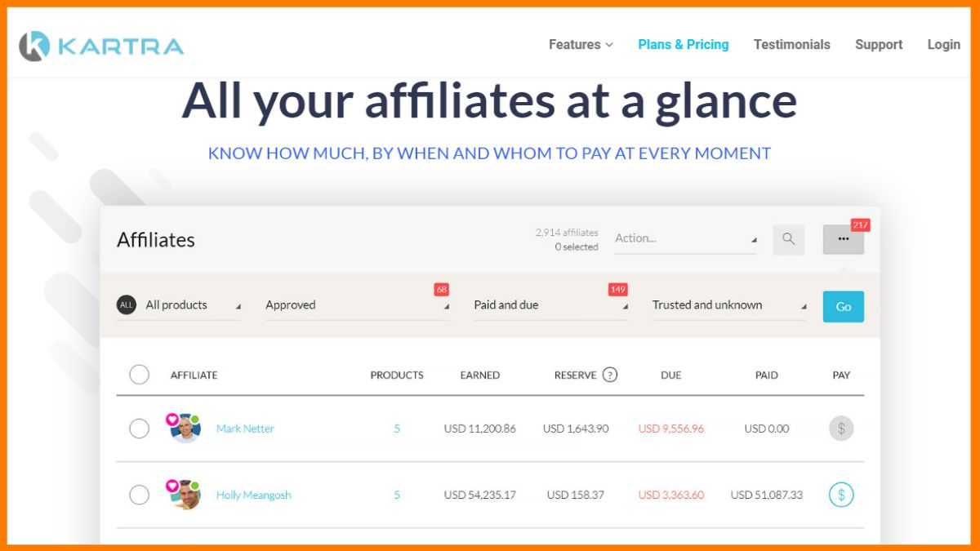Click paid amount USD 0.00
This screenshot has width=980, height=551.
[x=767, y=429]
